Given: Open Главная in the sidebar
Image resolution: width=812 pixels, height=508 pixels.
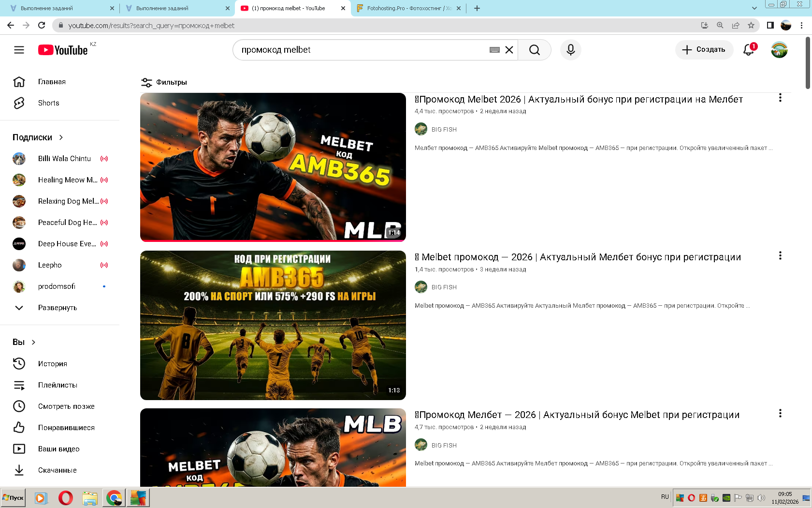Looking at the screenshot, I should pos(59,82).
